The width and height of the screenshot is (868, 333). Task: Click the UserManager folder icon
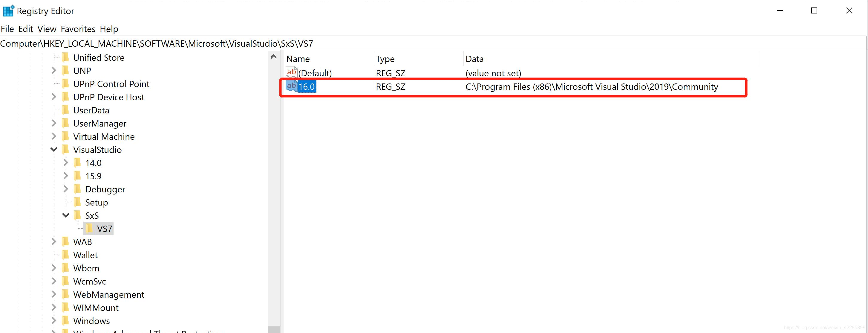pyautogui.click(x=66, y=123)
